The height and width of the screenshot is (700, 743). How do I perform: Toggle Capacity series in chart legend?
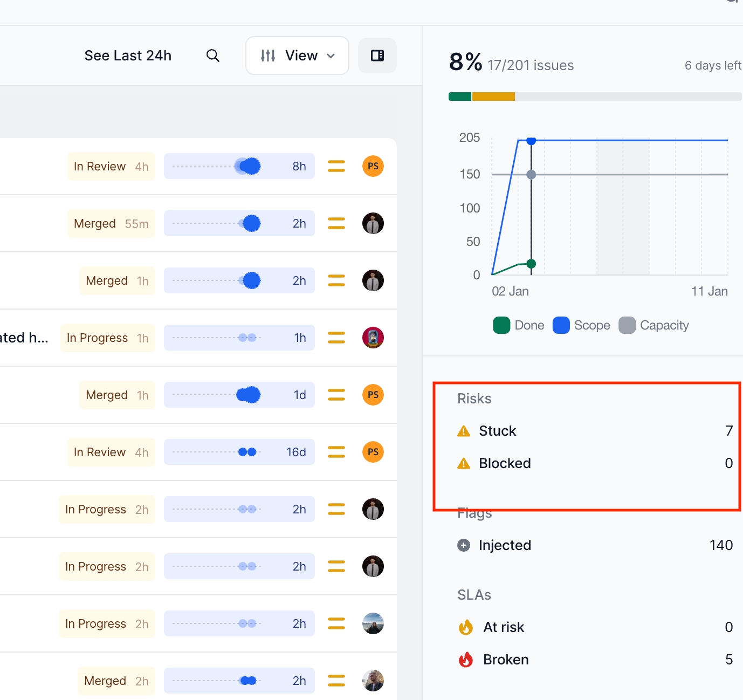(x=654, y=325)
